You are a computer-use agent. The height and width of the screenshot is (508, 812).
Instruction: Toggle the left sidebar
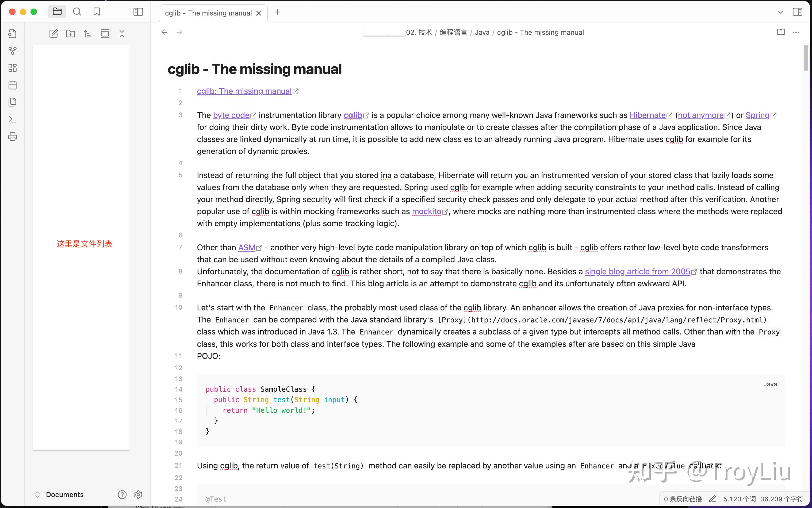[x=138, y=12]
